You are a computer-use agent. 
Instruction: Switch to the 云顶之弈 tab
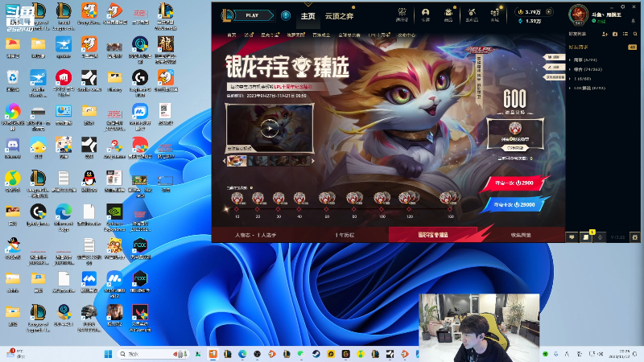coord(339,16)
